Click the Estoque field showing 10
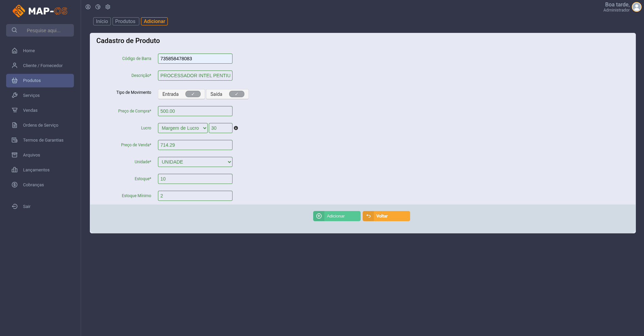Screen dimensions: 644x336 (x=195, y=179)
